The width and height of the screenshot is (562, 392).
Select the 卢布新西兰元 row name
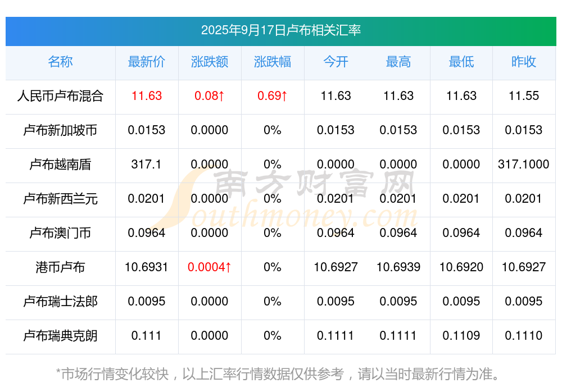click(60, 198)
